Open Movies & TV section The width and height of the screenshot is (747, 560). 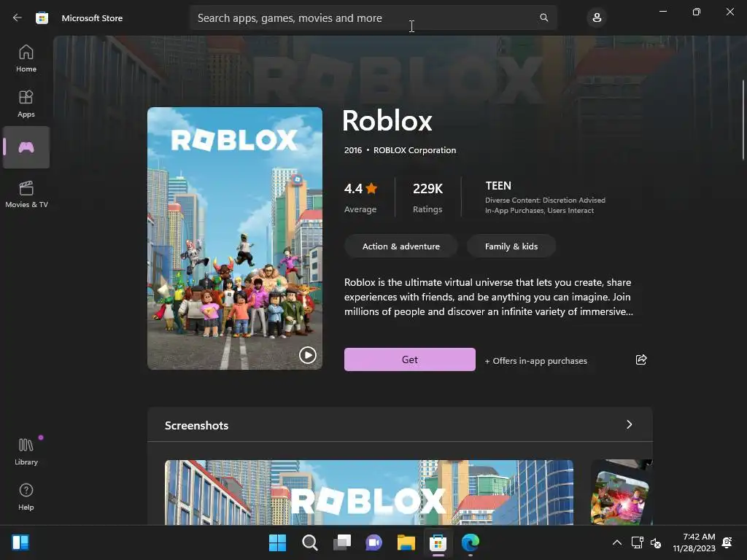click(26, 194)
